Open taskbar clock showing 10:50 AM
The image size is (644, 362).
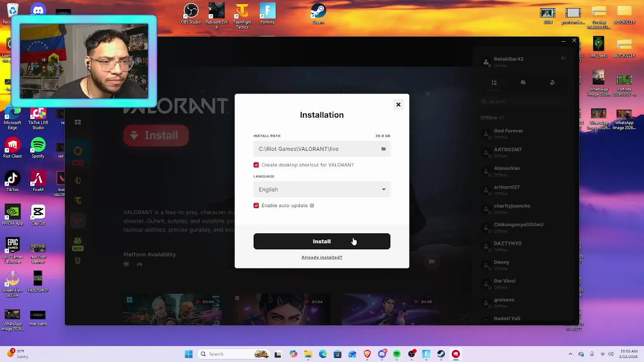pyautogui.click(x=627, y=354)
